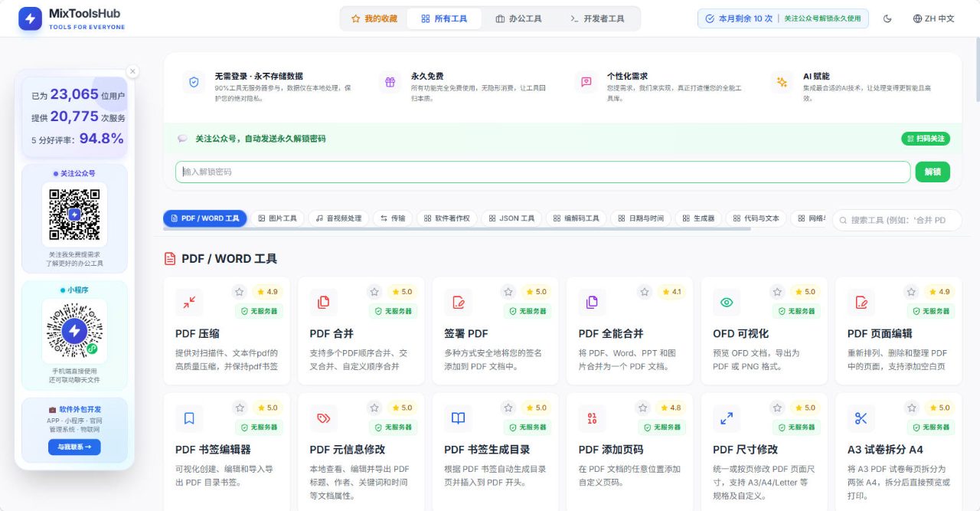The image size is (980, 511).
Task: Click the MixToolsHub lightning logo
Action: pos(31,19)
